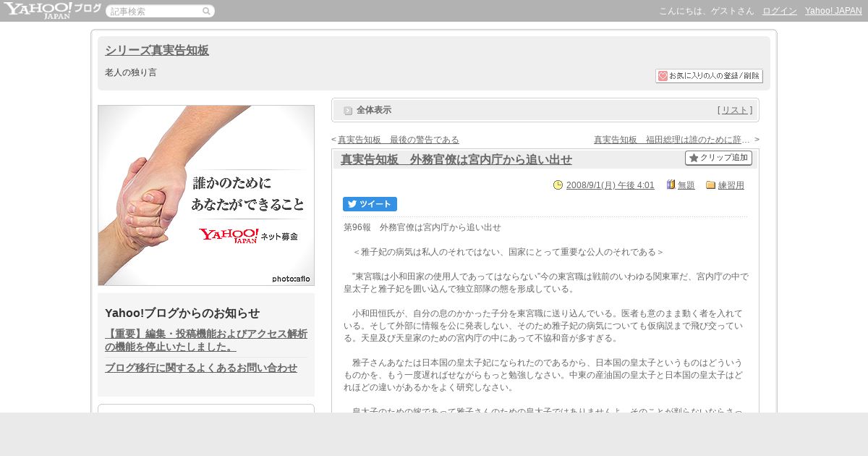This screenshot has width=868, height=456.
Task: Open the 無題 library link
Action: [x=686, y=185]
